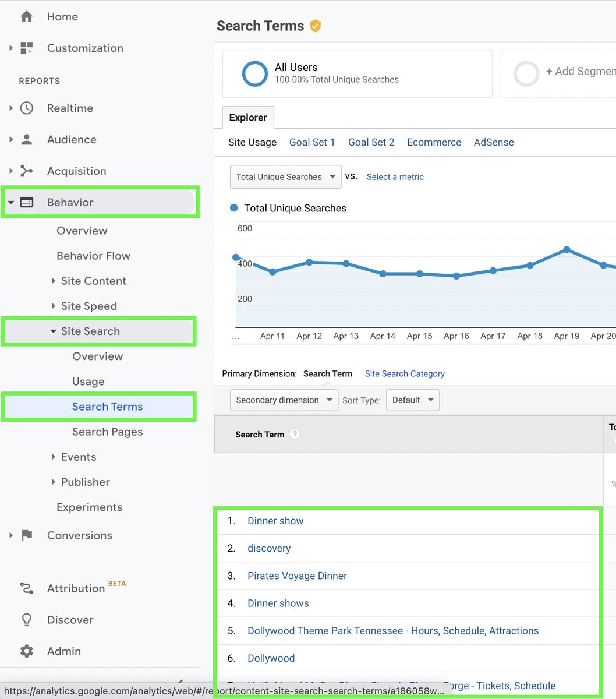Open the Acquisition branching icon
This screenshot has height=699, width=616.
click(x=27, y=171)
